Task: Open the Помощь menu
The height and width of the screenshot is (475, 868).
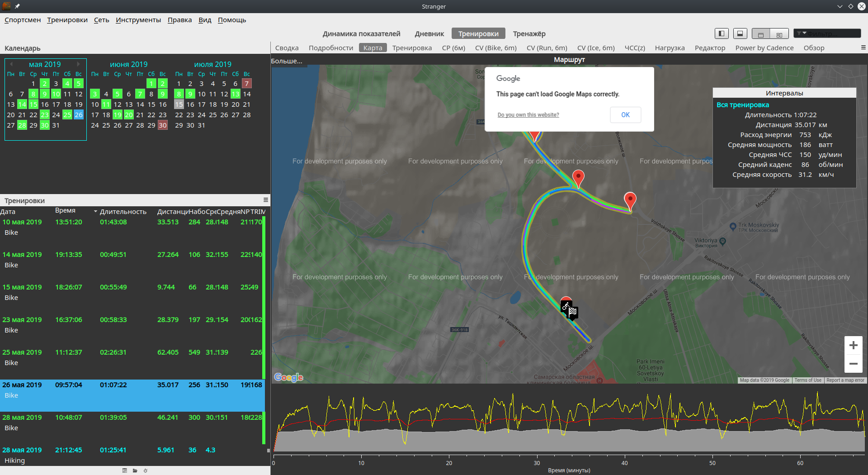Action: coord(232,20)
